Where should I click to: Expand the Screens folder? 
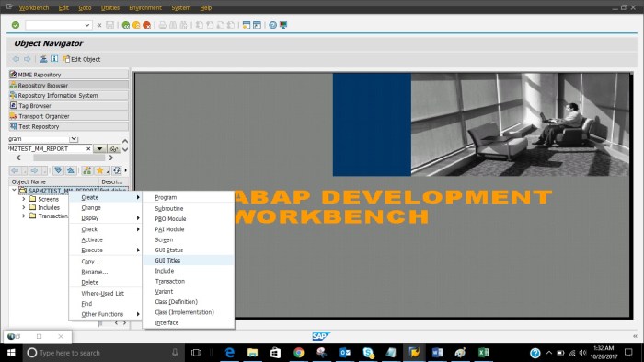[23, 199]
